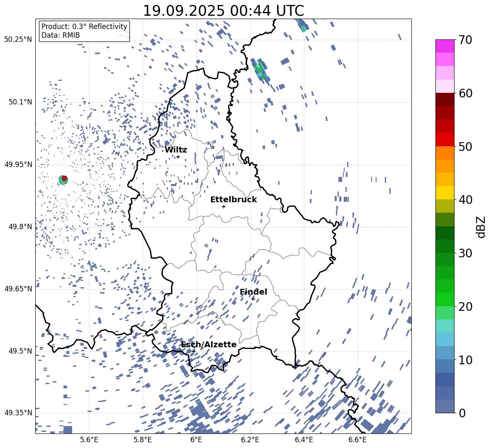
Task: Click the plot title with date and time
Action: (x=223, y=10)
